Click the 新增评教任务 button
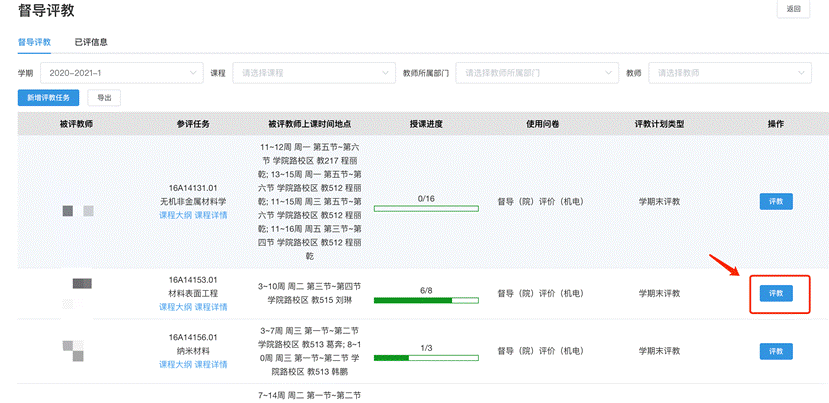 (x=48, y=98)
